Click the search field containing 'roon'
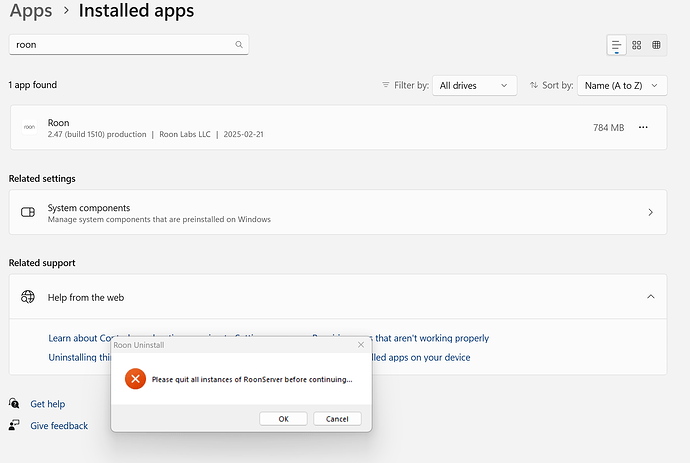This screenshot has height=463, width=690. 128,44
